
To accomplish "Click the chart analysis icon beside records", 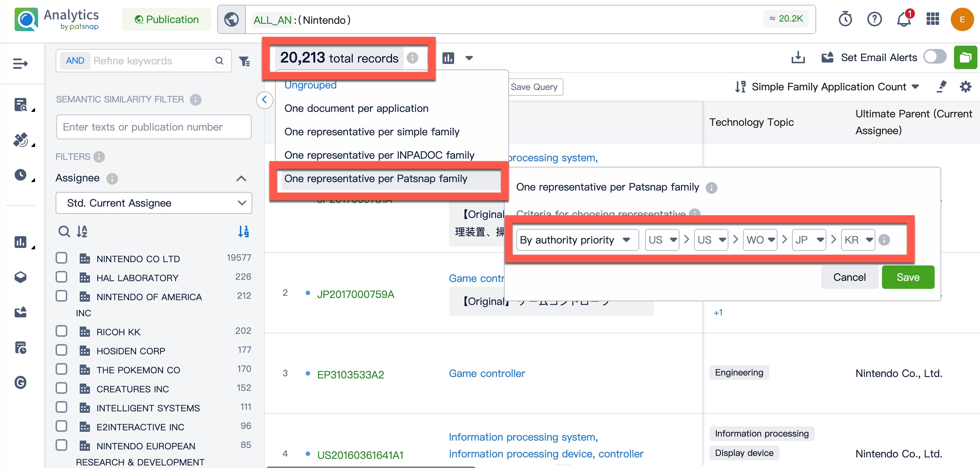I will click(x=448, y=58).
